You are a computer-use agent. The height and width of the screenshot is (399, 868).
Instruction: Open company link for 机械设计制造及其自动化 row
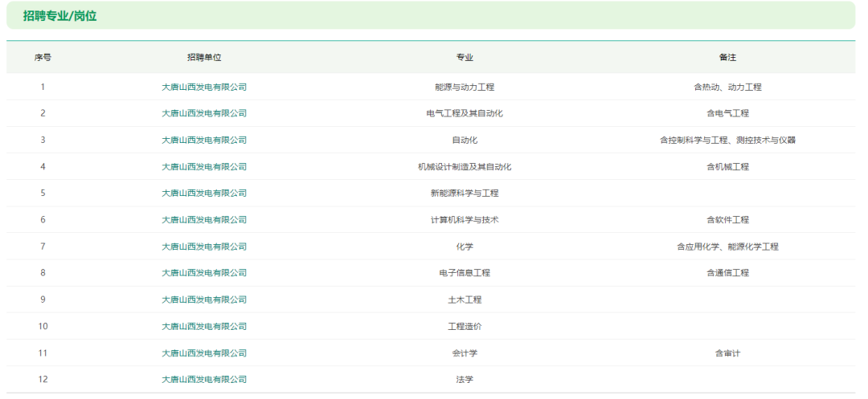tap(204, 166)
